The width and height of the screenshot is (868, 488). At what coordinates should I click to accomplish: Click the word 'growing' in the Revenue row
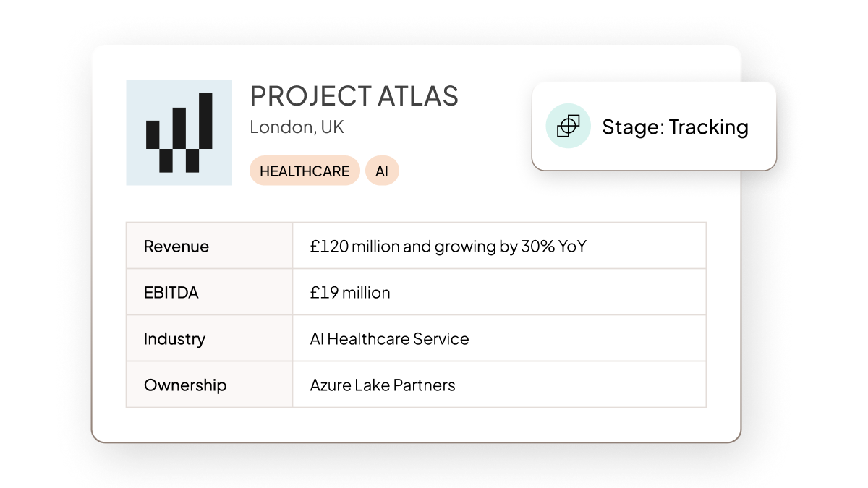(x=465, y=247)
